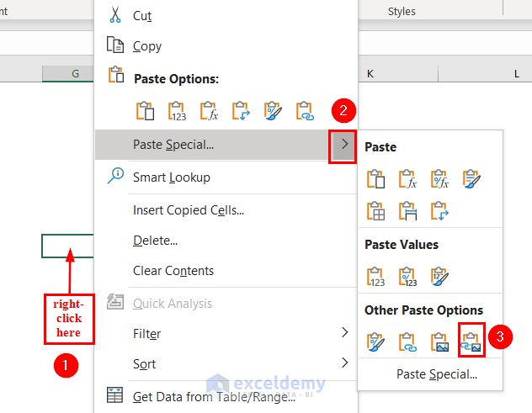Select Values & Number Formatting paste icon
This screenshot has height=413, width=532.
click(407, 277)
